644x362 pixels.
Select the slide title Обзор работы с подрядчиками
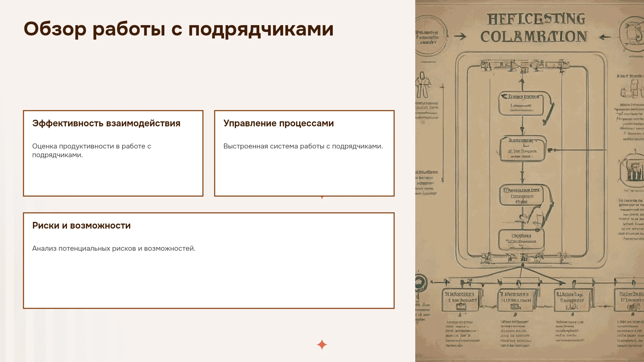(x=178, y=29)
